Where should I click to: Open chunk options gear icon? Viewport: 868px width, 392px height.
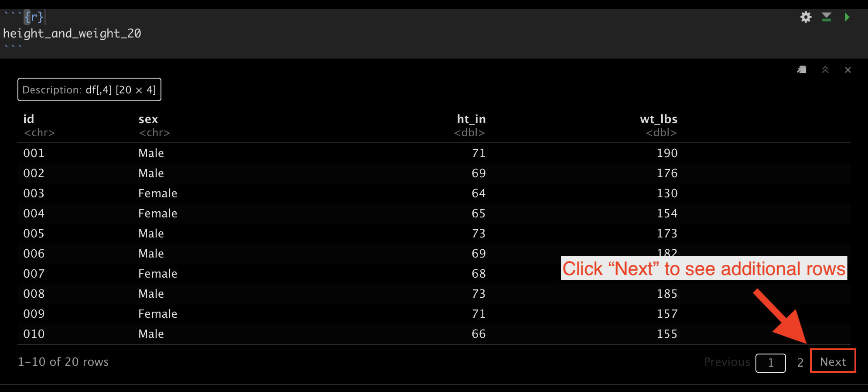(x=806, y=17)
